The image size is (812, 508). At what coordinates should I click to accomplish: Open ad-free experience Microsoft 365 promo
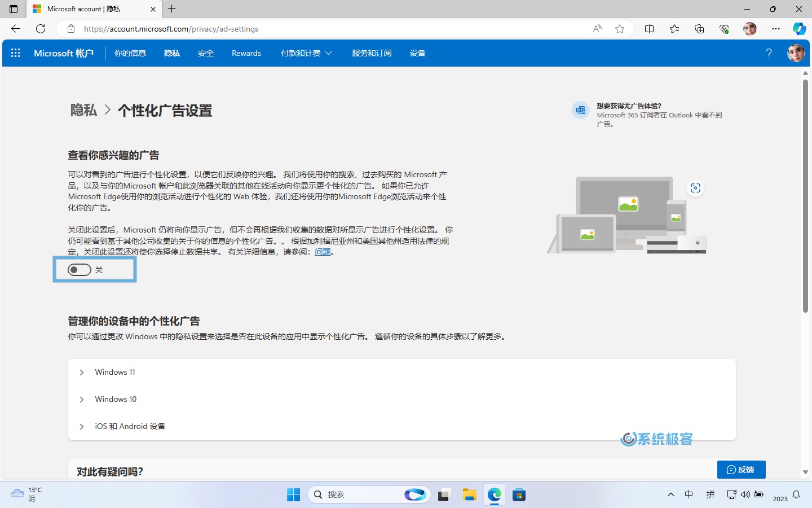tap(647, 115)
